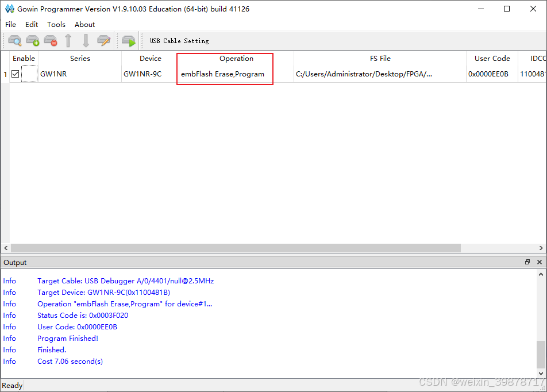Toggle the Enable checkbox for GW1NR row

[15, 74]
